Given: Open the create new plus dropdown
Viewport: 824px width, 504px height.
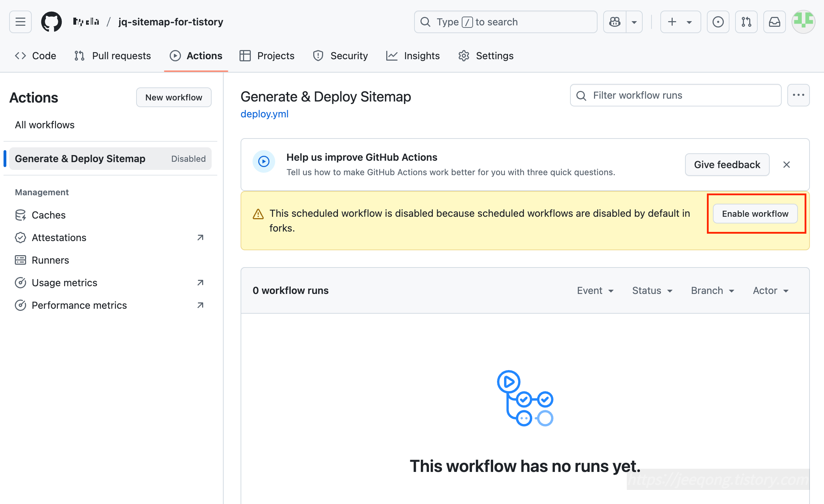Looking at the screenshot, I should coord(680,22).
